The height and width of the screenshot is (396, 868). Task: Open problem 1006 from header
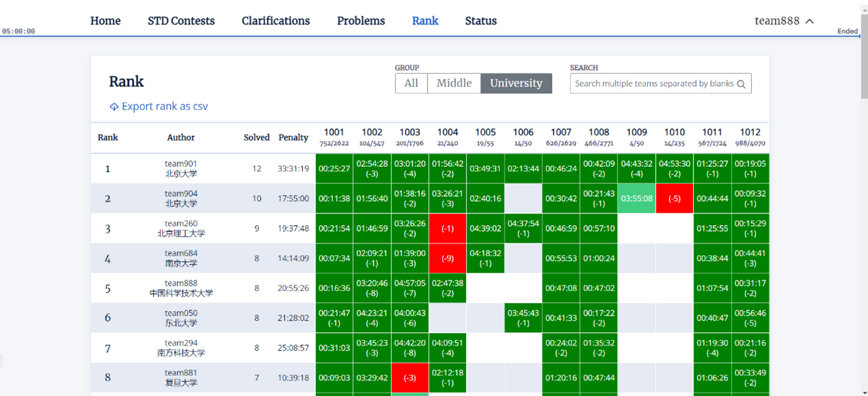(524, 137)
